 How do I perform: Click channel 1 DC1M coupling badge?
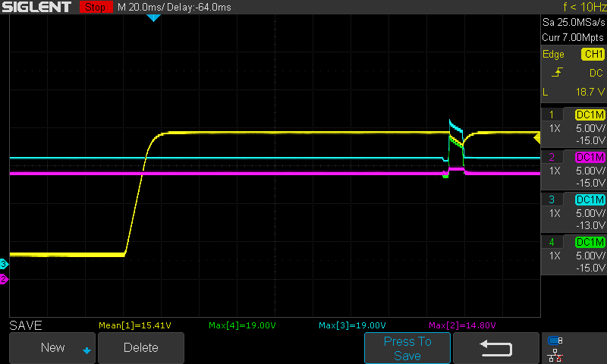click(590, 115)
